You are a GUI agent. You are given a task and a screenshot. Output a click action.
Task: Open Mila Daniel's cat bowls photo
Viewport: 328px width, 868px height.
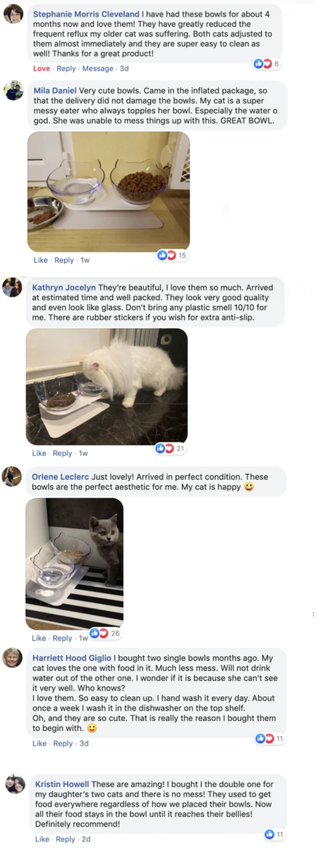click(x=108, y=192)
